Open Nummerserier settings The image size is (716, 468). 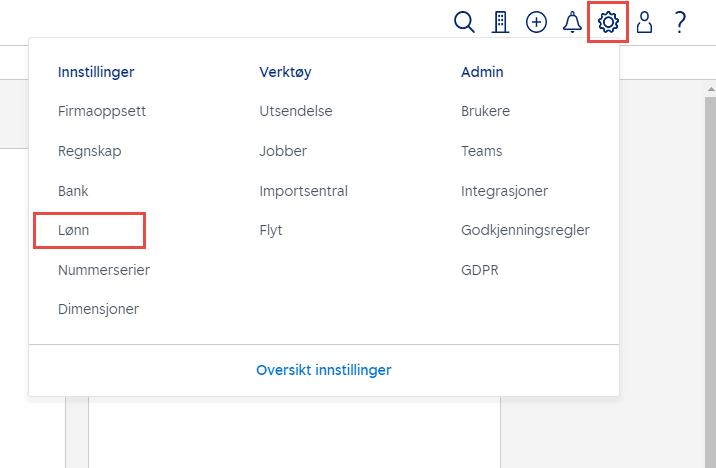(104, 269)
